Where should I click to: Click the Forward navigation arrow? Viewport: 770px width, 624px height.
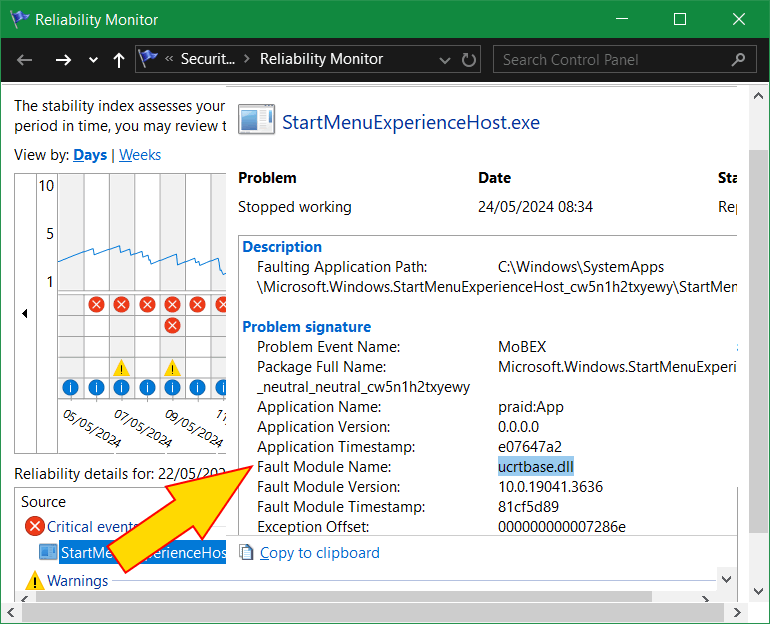tap(63, 60)
